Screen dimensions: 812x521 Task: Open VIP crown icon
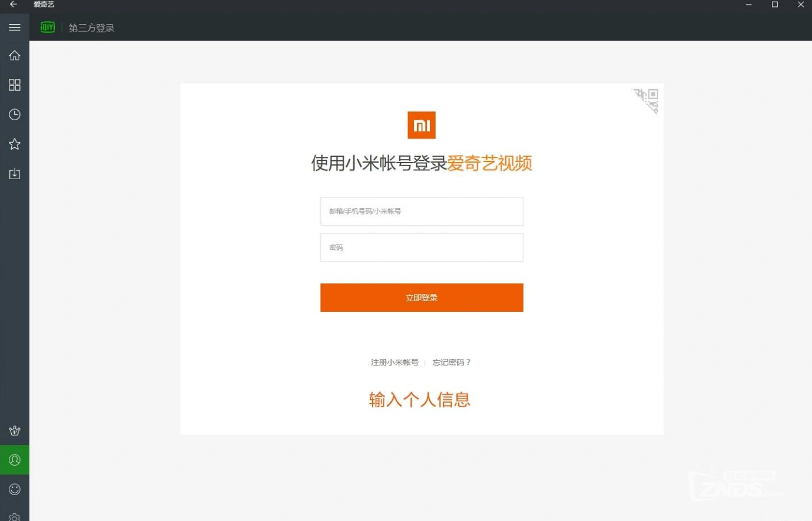click(x=15, y=430)
